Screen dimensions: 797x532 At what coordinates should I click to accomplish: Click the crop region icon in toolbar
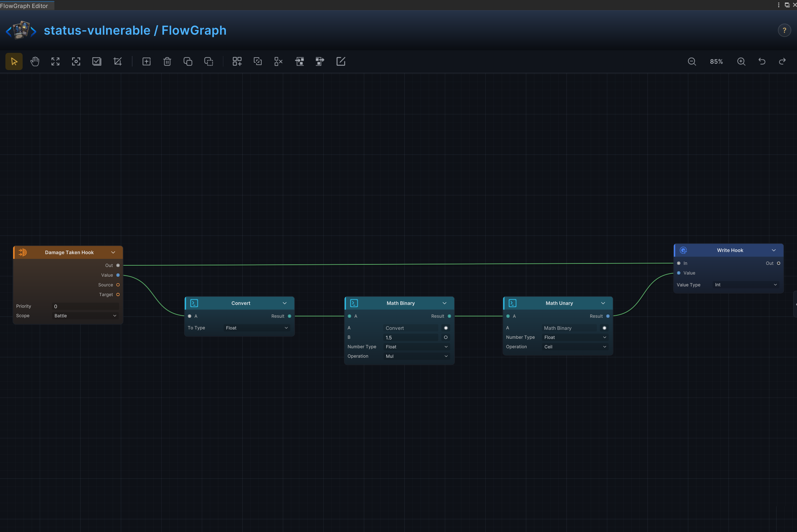[118, 61]
